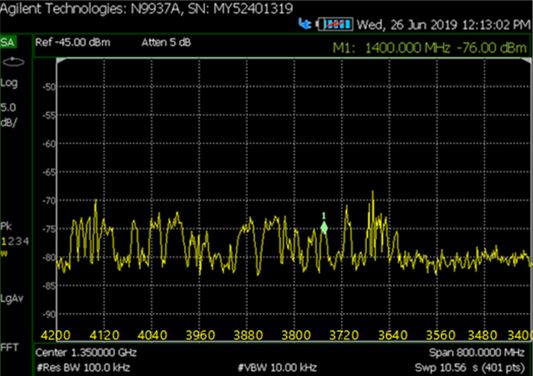Click the 5.0 dB/ scale setting

coord(8,115)
